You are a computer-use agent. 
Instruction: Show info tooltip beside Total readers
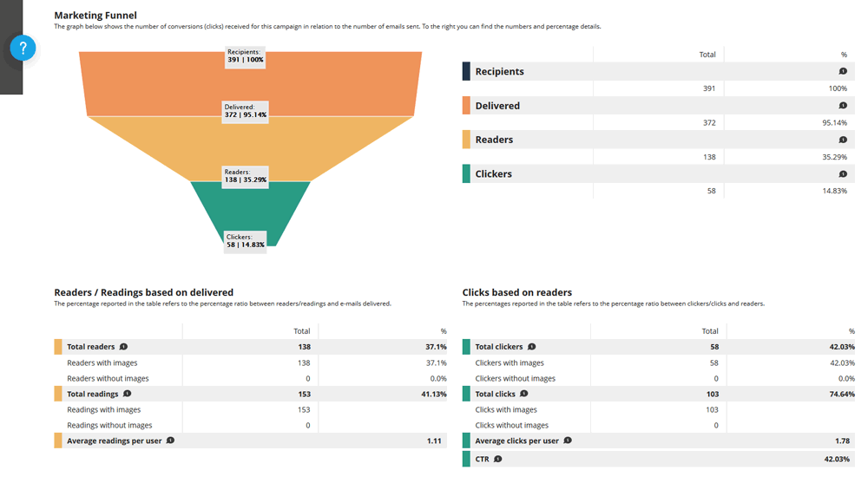[123, 347]
